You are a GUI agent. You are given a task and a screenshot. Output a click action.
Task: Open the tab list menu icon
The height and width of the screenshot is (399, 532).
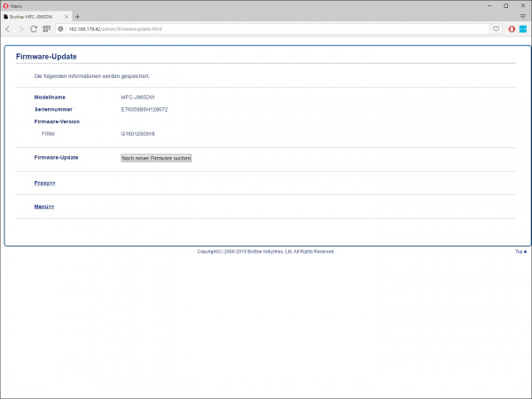tap(522, 17)
